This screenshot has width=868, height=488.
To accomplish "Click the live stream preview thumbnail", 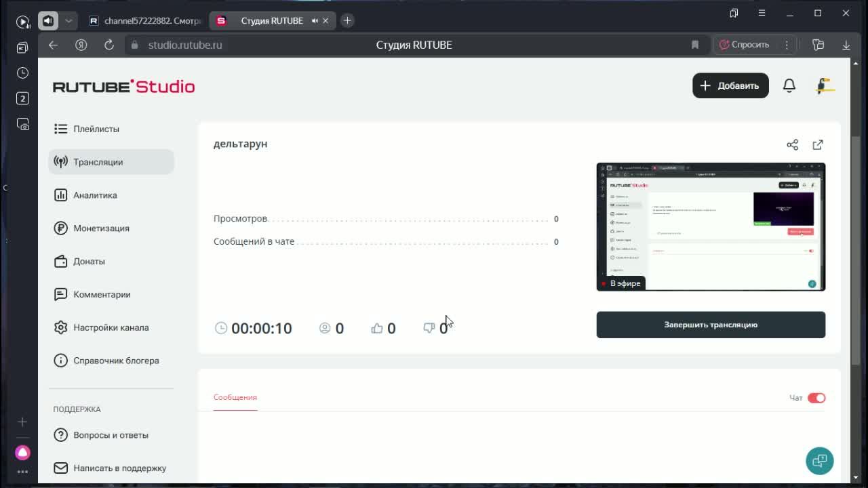I will [x=711, y=227].
